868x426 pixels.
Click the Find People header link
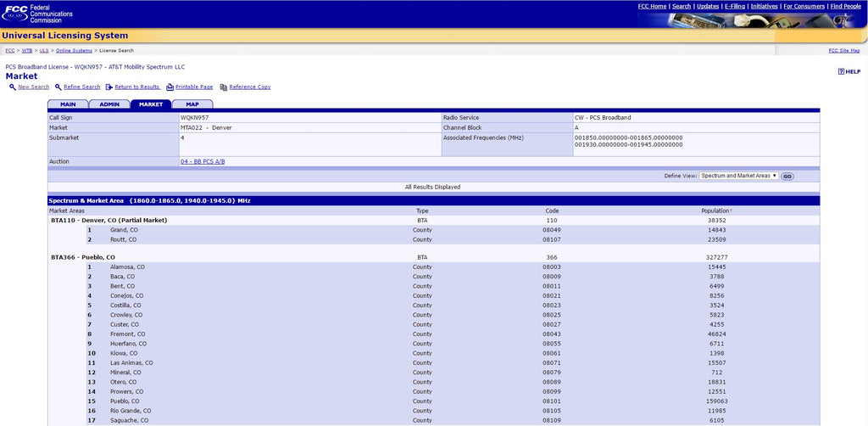tap(845, 7)
